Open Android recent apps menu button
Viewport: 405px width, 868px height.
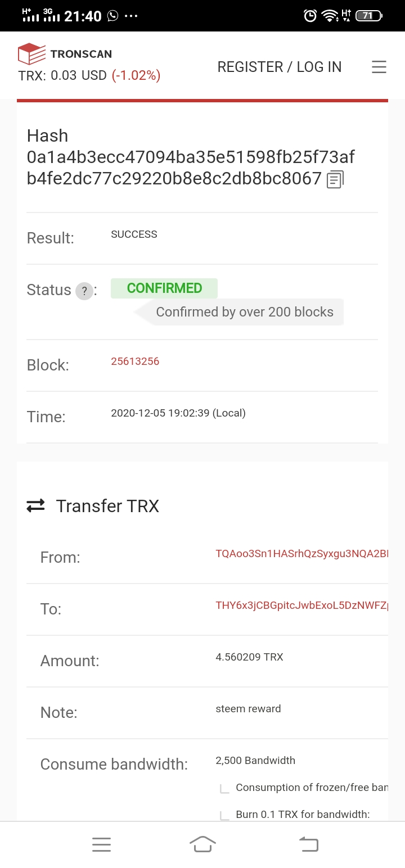click(x=101, y=844)
